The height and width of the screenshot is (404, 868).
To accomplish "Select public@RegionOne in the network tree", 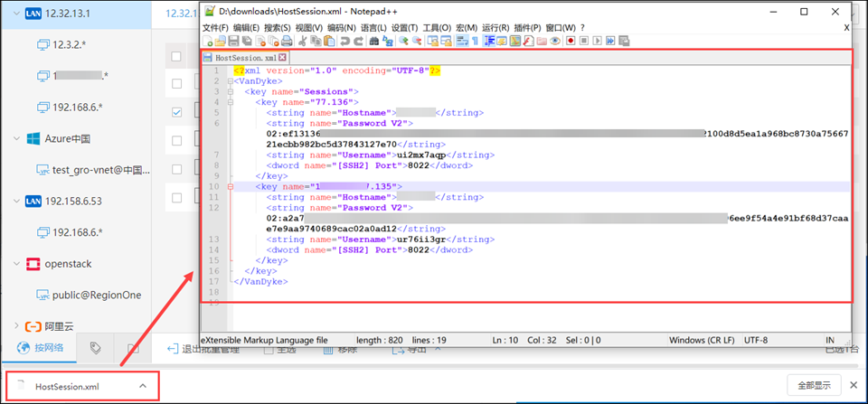I will (96, 295).
